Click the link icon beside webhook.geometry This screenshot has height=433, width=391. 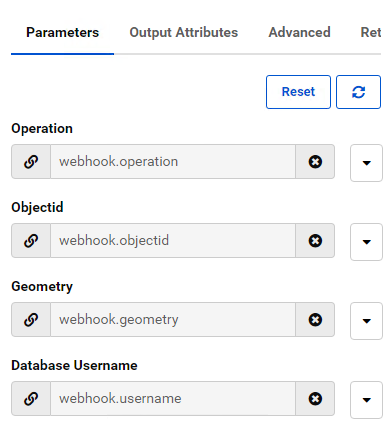(31, 320)
